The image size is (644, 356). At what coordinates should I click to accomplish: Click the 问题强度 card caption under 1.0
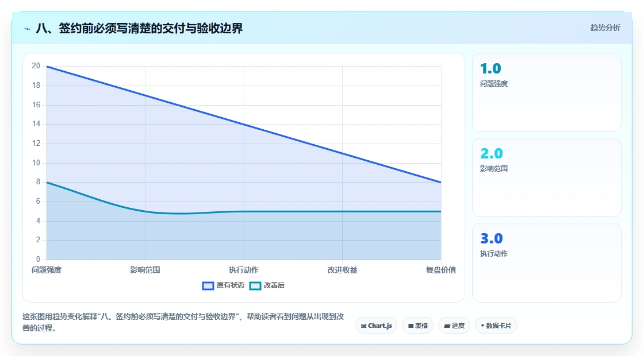494,84
